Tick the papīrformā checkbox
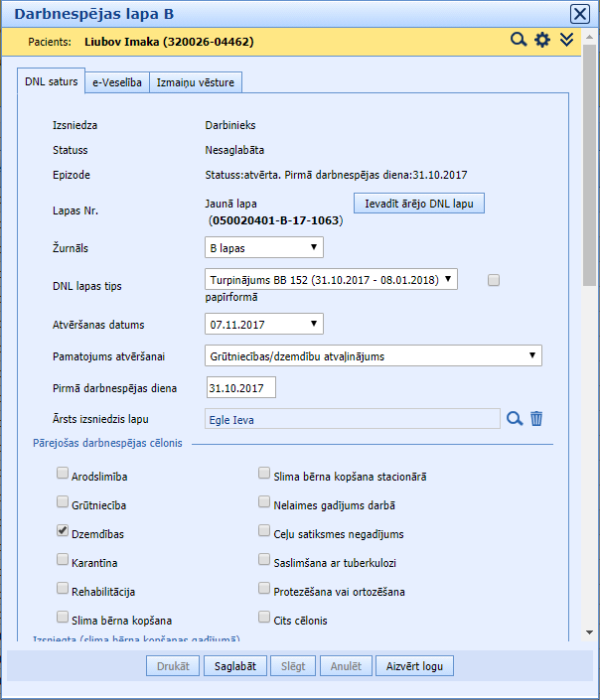The width and height of the screenshot is (600, 700). coord(494,280)
